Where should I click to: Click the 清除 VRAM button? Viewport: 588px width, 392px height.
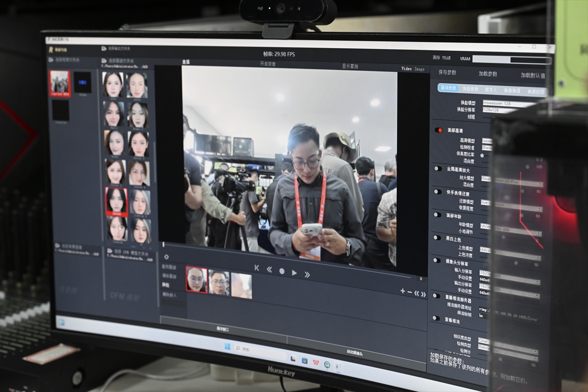(441, 58)
